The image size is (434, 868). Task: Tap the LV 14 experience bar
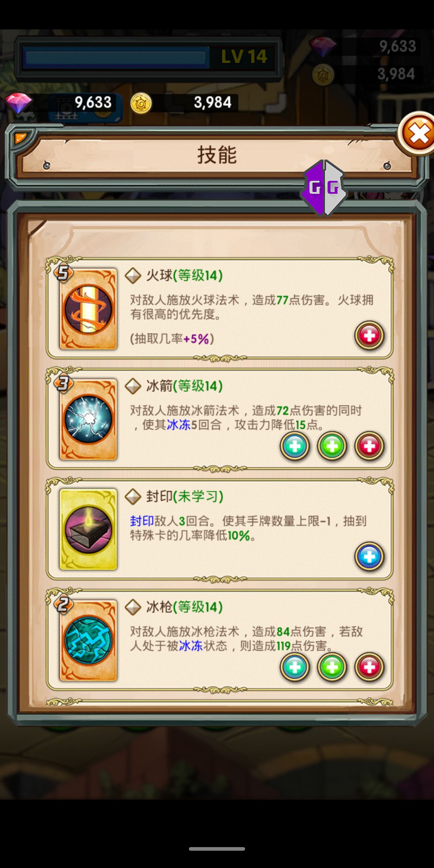pos(148,57)
